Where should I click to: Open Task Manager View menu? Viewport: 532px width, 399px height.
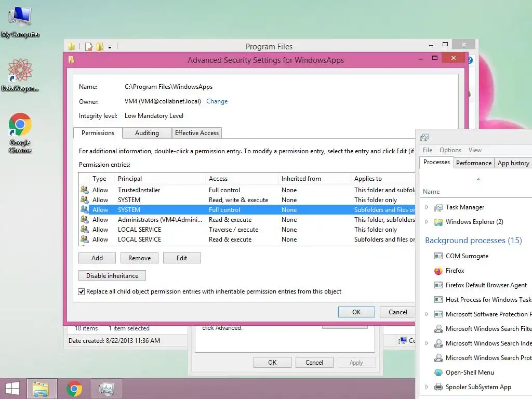[x=475, y=150]
